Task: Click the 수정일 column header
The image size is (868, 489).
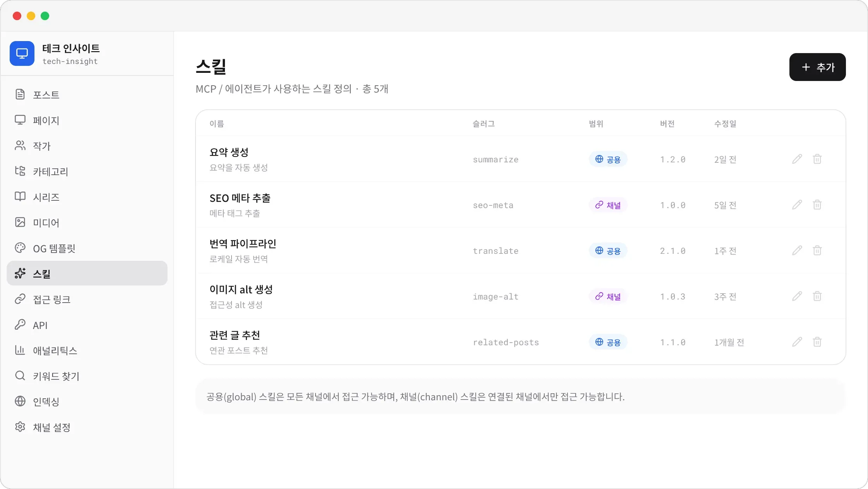Action: [x=725, y=124]
